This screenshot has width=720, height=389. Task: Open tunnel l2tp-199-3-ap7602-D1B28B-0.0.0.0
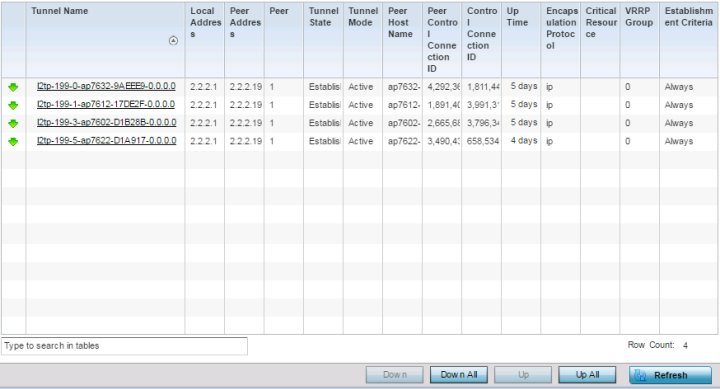pyautogui.click(x=107, y=123)
